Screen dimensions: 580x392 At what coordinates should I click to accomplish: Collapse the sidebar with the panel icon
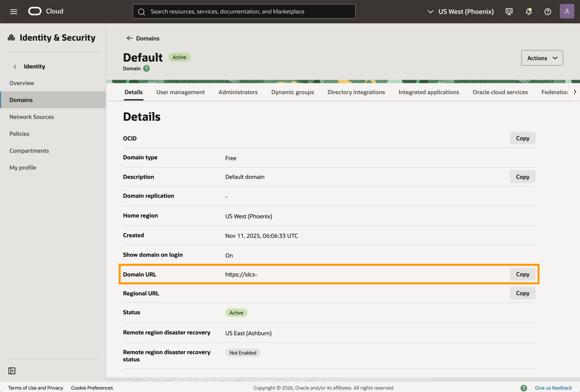(x=12, y=371)
